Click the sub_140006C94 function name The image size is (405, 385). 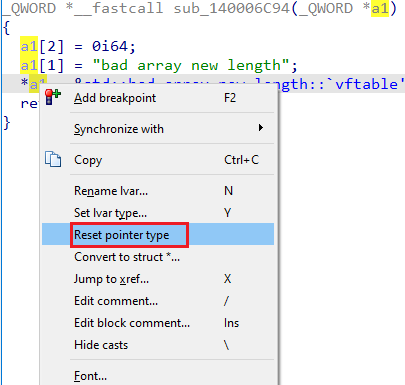pos(232,8)
